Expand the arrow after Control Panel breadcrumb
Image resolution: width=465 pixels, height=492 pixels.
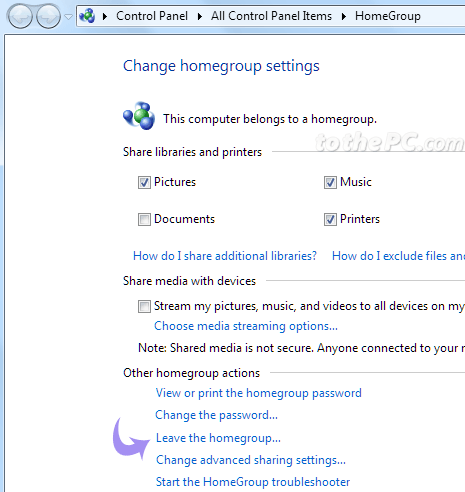click(200, 16)
